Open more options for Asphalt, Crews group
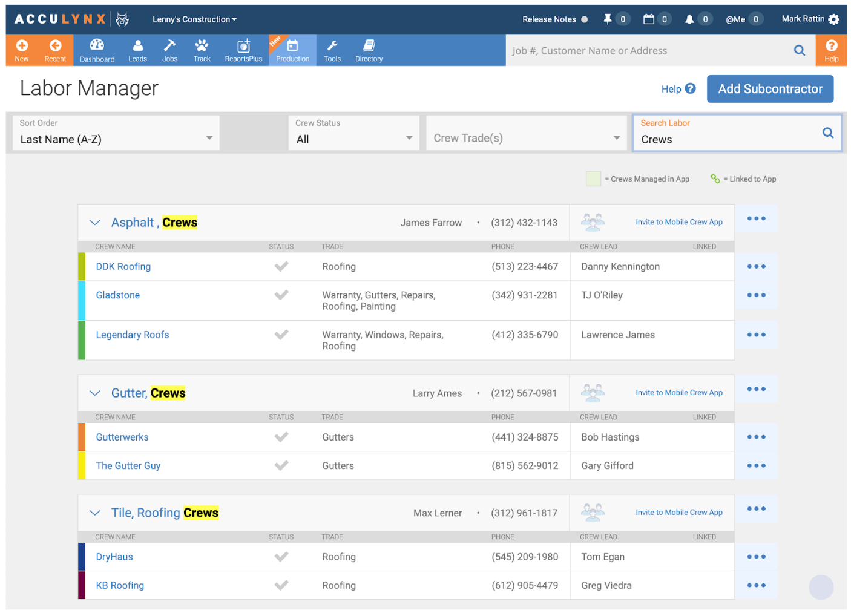 coord(756,219)
